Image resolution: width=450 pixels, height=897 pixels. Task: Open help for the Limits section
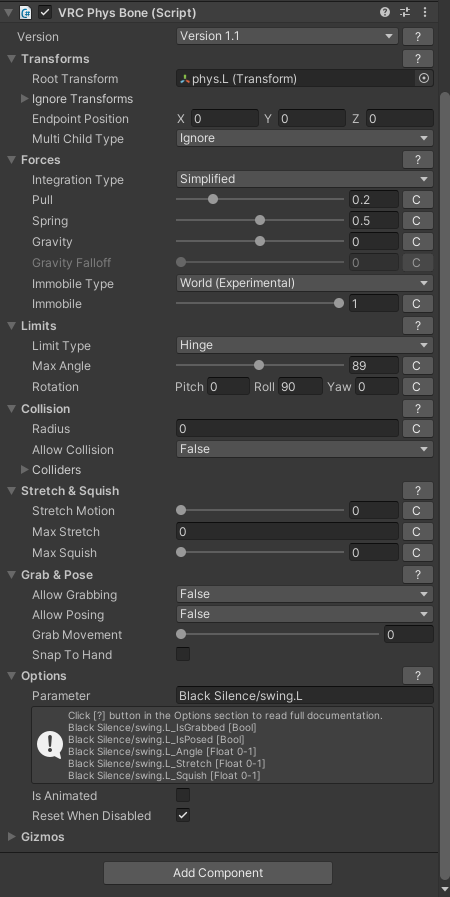(417, 326)
